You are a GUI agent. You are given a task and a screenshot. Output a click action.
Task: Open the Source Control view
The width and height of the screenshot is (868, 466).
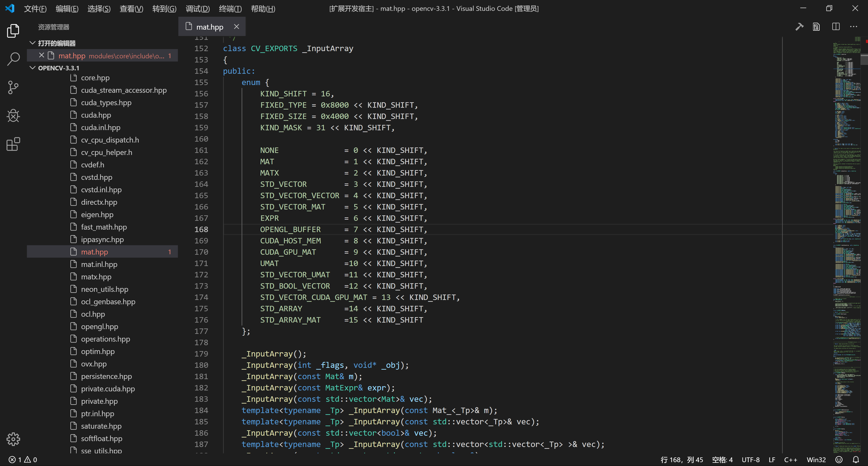click(13, 87)
